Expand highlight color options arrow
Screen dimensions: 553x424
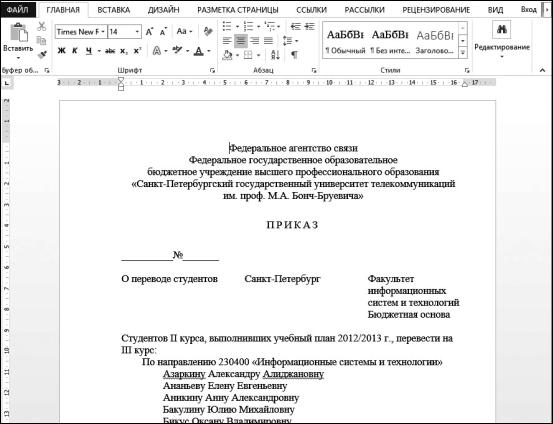187,51
